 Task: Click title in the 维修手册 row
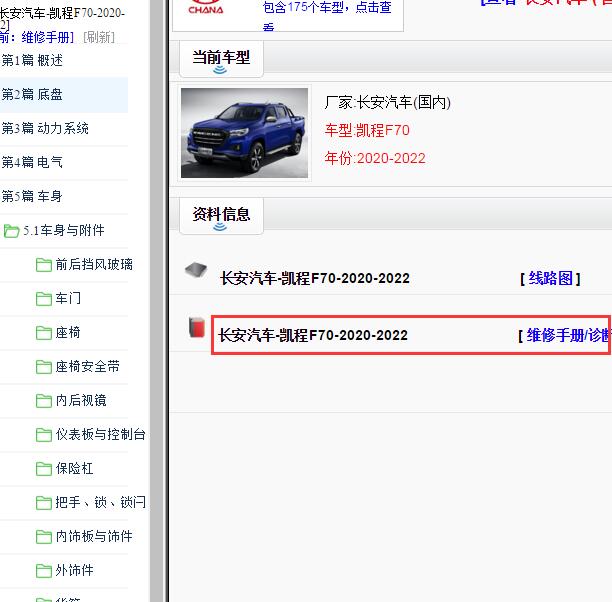313,335
